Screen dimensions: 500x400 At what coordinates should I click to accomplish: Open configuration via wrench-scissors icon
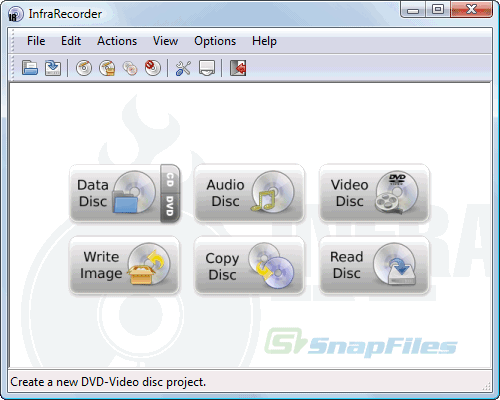183,68
